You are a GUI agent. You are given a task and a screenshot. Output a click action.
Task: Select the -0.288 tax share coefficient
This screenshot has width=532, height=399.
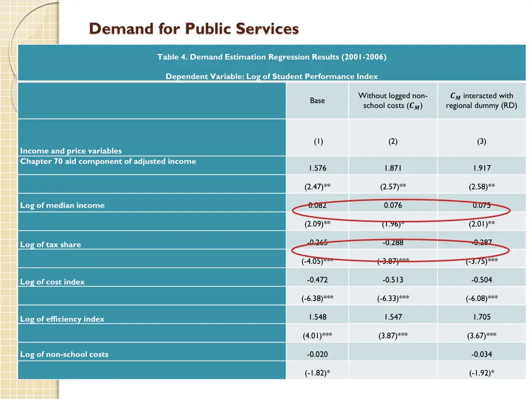(393, 243)
